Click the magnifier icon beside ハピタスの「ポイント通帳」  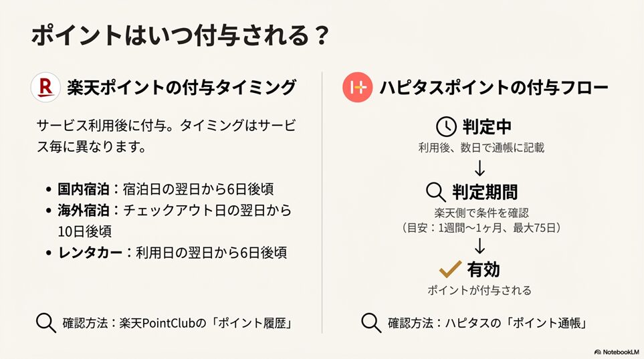click(371, 323)
